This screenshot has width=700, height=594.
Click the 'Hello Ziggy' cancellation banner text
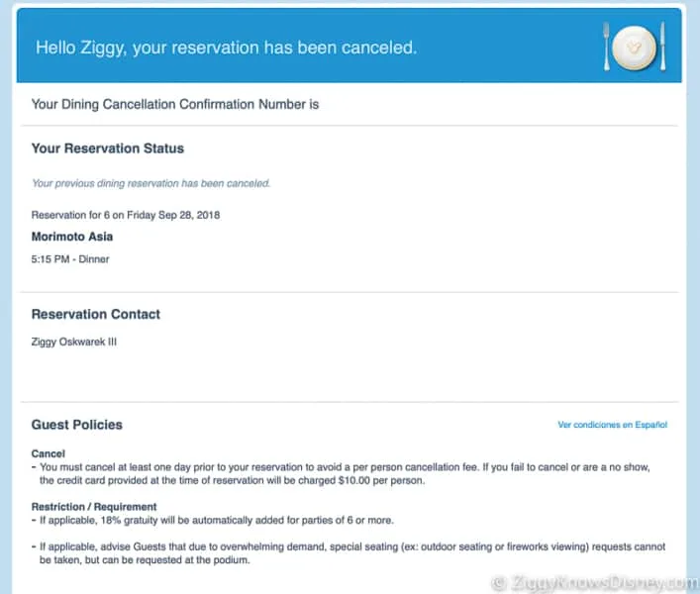click(x=227, y=48)
